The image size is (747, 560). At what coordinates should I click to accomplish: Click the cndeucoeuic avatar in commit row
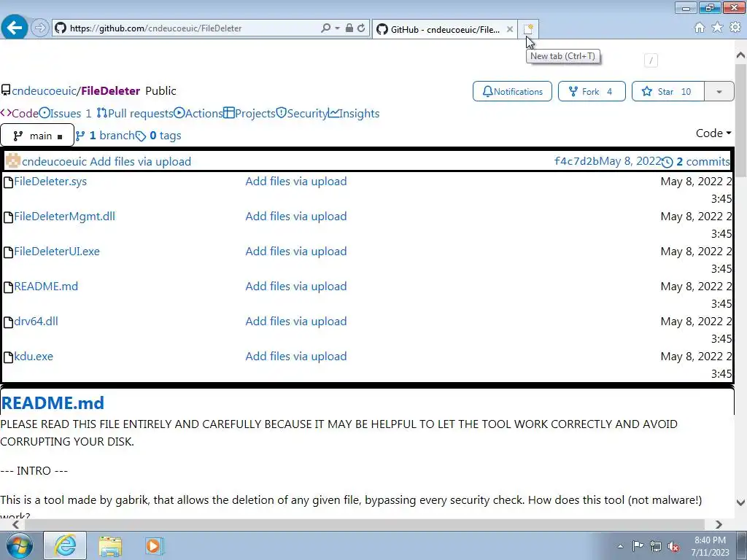(13, 161)
